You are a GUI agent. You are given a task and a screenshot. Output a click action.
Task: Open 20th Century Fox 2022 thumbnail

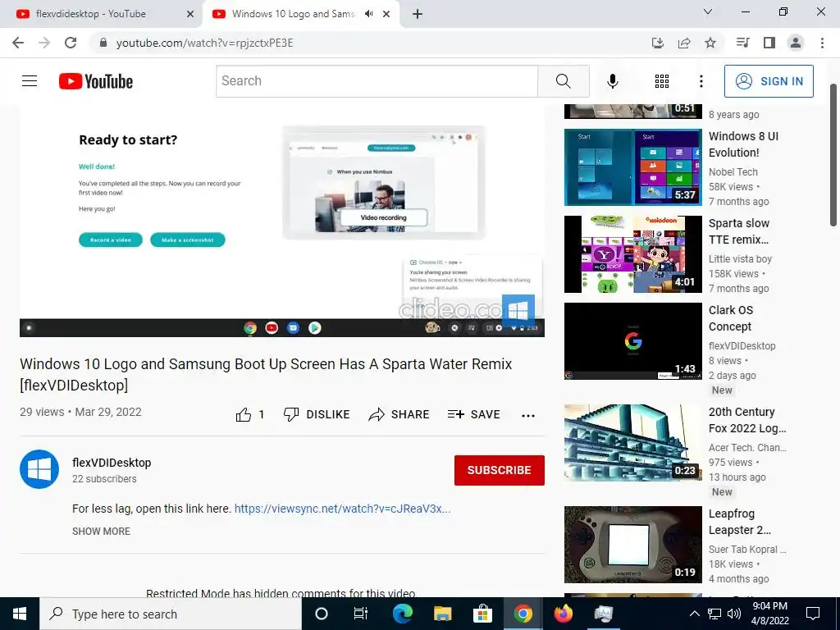click(x=632, y=442)
